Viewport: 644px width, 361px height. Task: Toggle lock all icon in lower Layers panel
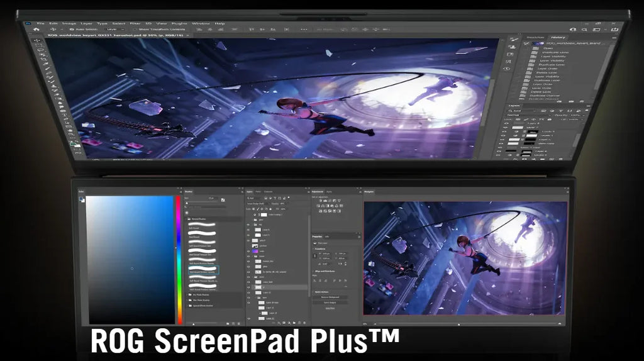tap(270, 209)
